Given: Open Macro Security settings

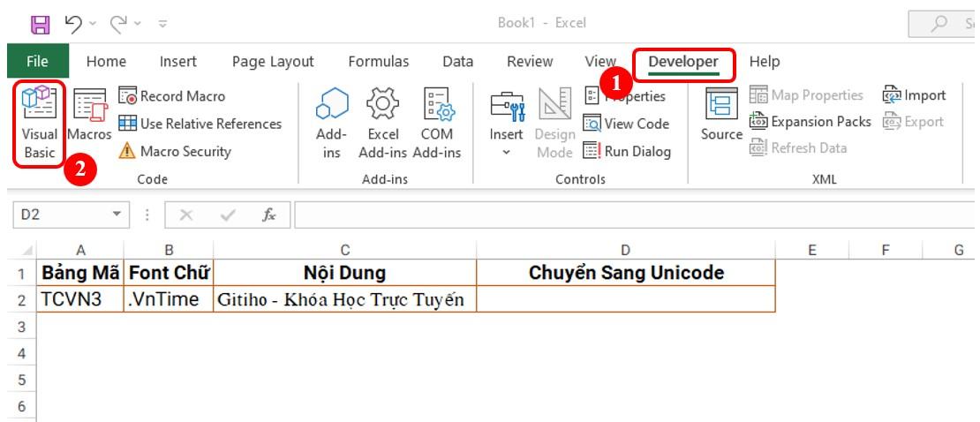Looking at the screenshot, I should (x=175, y=151).
